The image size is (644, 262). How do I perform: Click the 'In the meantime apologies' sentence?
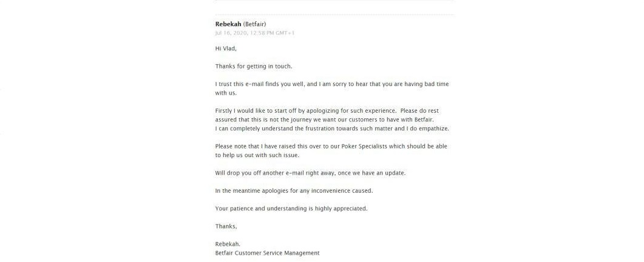click(294, 190)
